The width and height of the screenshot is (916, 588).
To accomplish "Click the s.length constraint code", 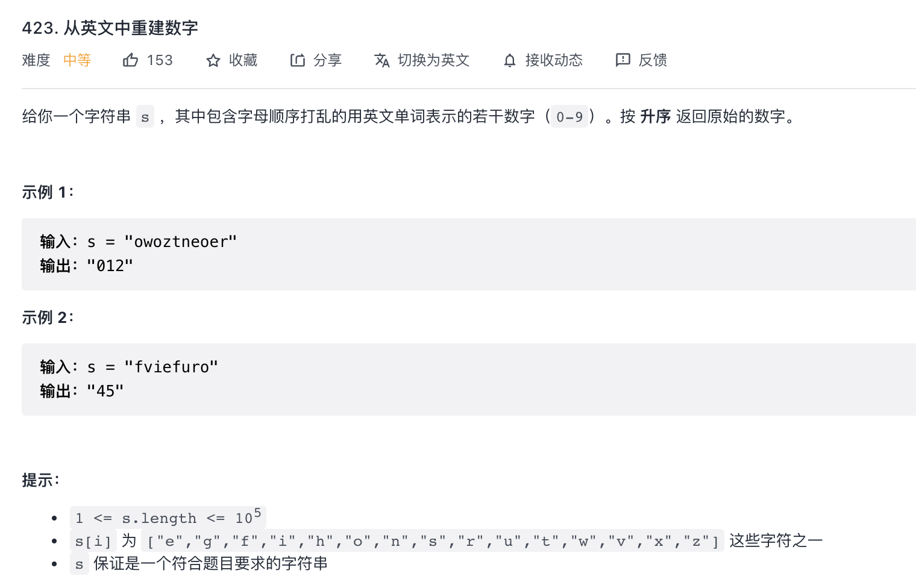I will click(x=168, y=518).
